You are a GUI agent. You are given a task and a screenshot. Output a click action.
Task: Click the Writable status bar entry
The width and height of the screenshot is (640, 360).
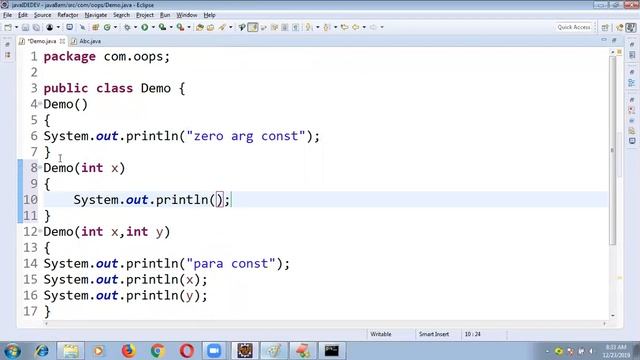381,334
